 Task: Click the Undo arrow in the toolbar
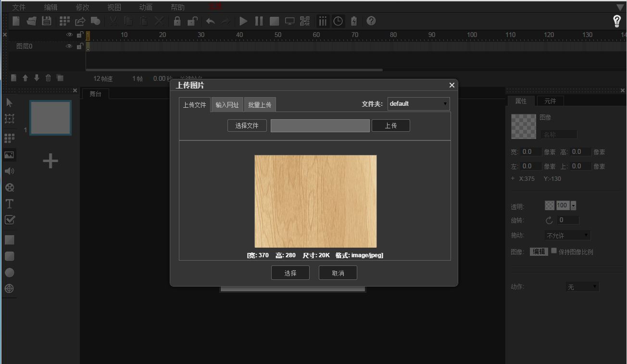[210, 21]
